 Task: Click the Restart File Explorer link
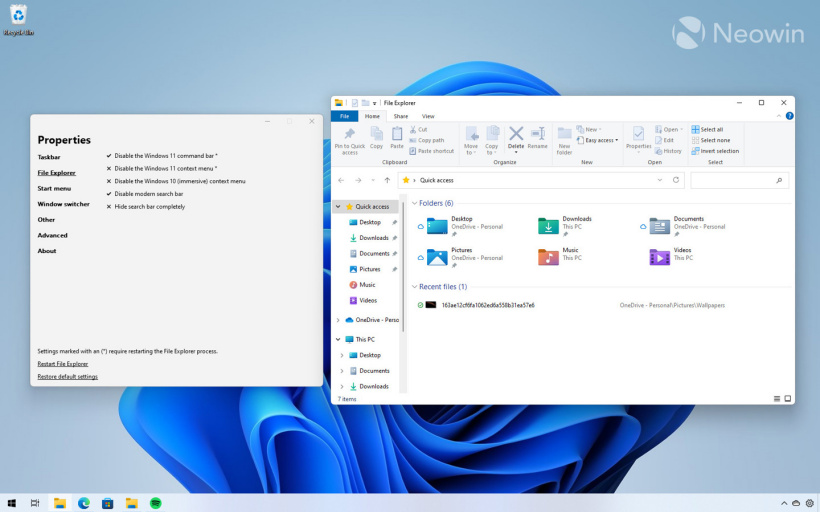tap(62, 364)
